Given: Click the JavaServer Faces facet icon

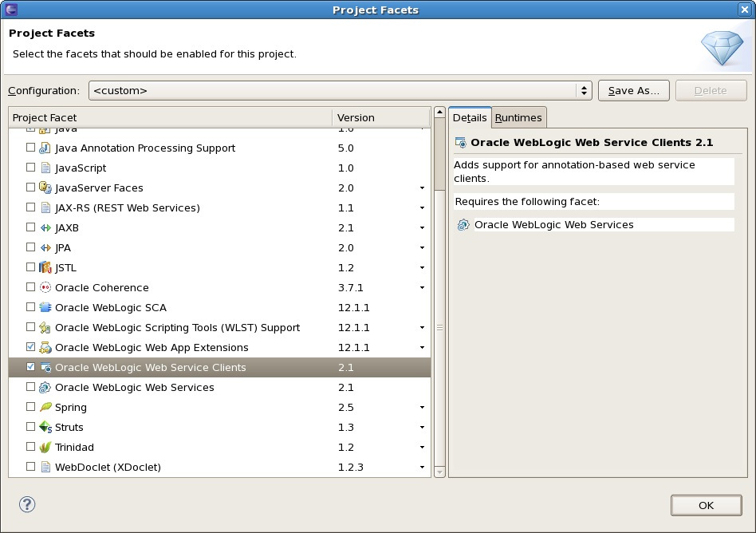Looking at the screenshot, I should [45, 188].
